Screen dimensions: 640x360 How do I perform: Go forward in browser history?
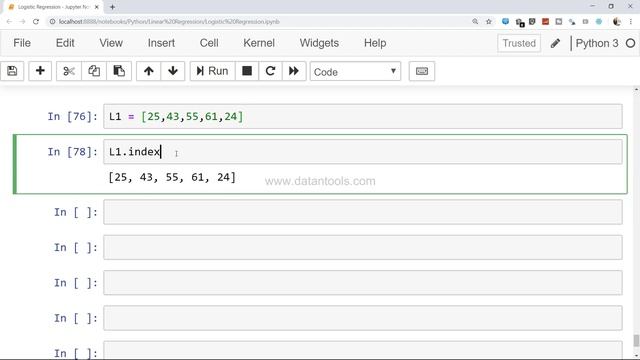pyautogui.click(x=22, y=22)
